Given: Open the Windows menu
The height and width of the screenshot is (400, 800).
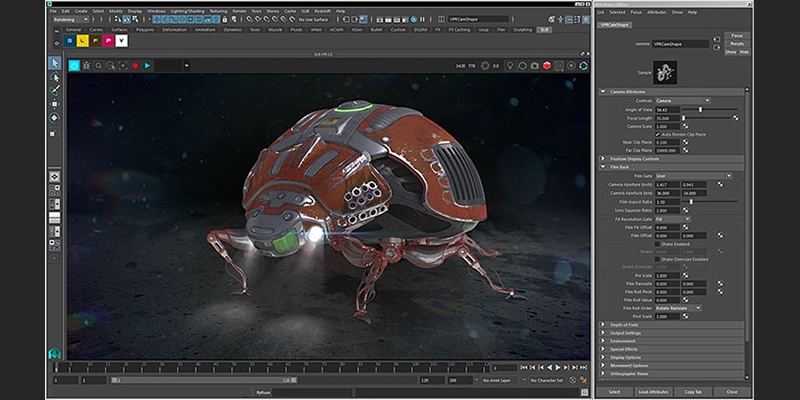Looking at the screenshot, I should tap(156, 11).
